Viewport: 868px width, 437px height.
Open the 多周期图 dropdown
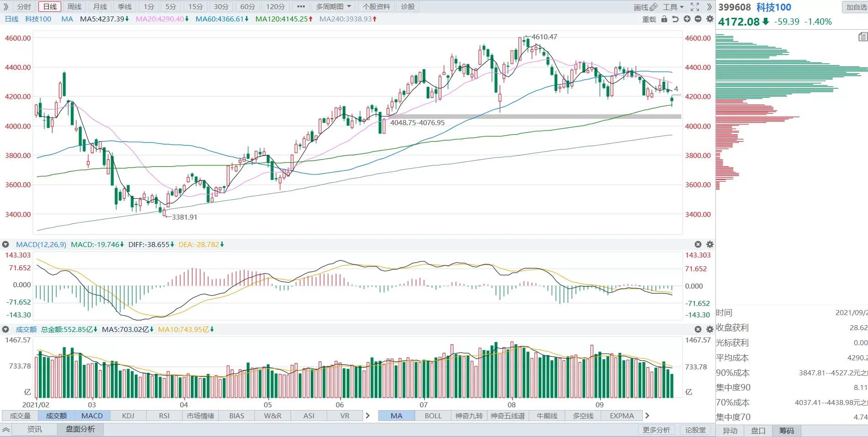[333, 7]
